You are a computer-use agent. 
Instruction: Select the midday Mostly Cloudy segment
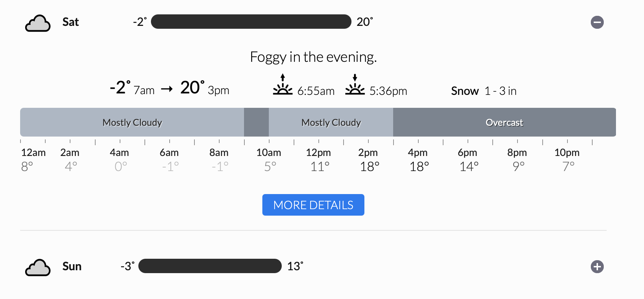331,122
